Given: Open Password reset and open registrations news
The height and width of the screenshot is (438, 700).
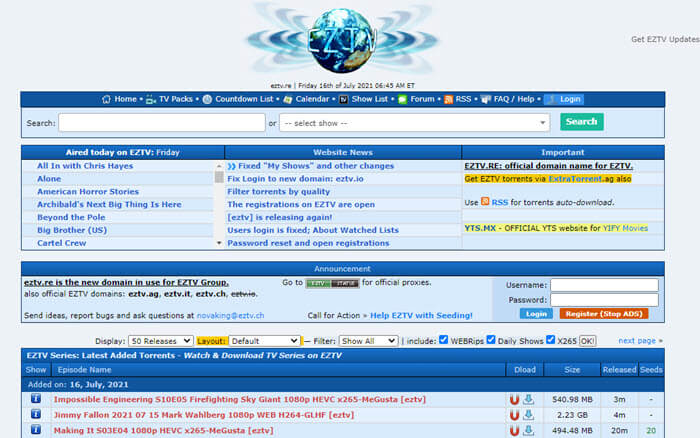Looking at the screenshot, I should coord(308,243).
